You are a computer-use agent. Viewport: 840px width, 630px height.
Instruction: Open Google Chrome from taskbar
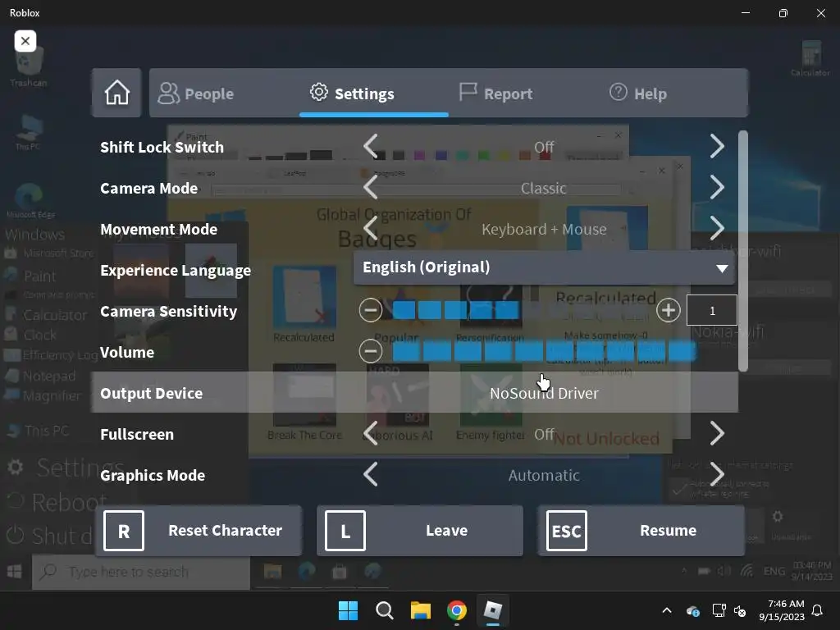click(x=456, y=610)
